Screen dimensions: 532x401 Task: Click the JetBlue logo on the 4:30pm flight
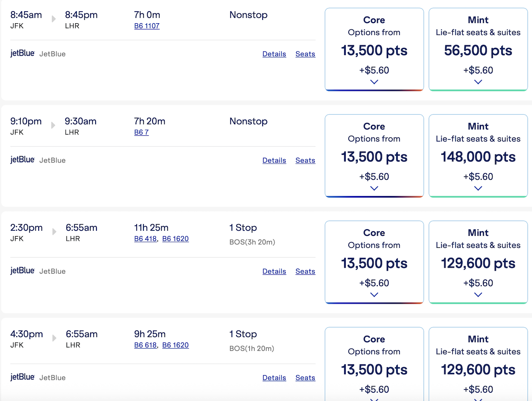tap(22, 377)
